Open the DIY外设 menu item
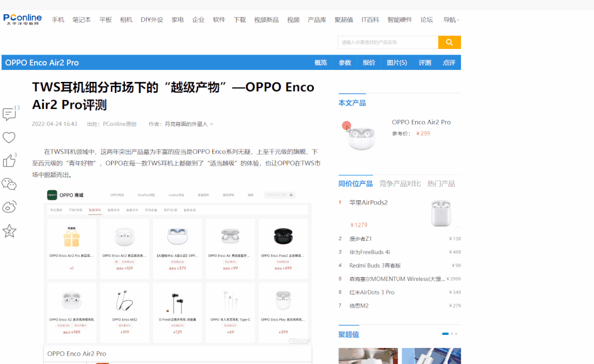Viewport: 594px width, 364px height. [152, 20]
